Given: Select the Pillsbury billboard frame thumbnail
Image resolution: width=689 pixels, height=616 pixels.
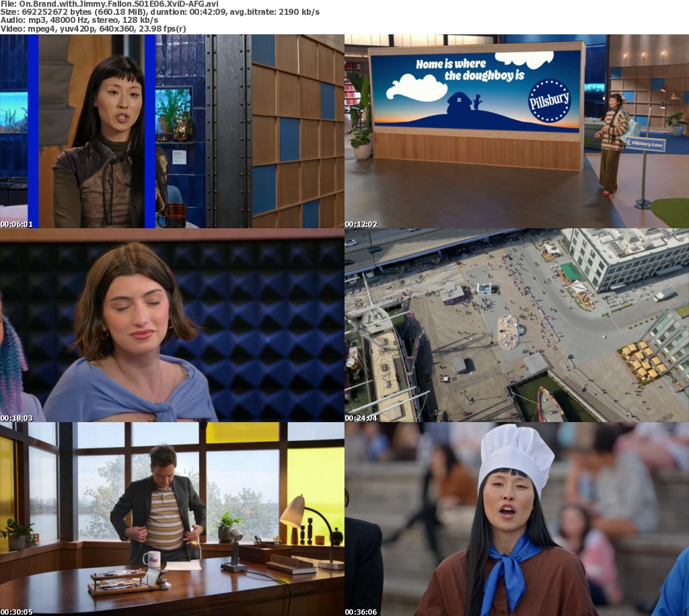Looking at the screenshot, I should pos(516,131).
